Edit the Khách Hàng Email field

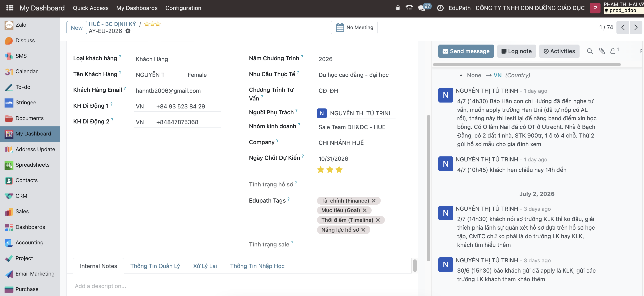(x=185, y=91)
